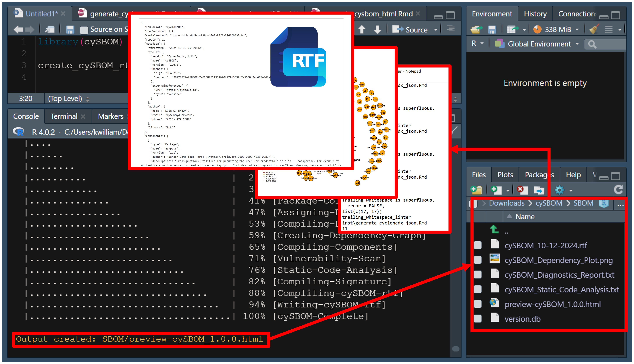The height and width of the screenshot is (364, 634).
Task: Open Import Dataset dropdown arrow
Action: 524,30
